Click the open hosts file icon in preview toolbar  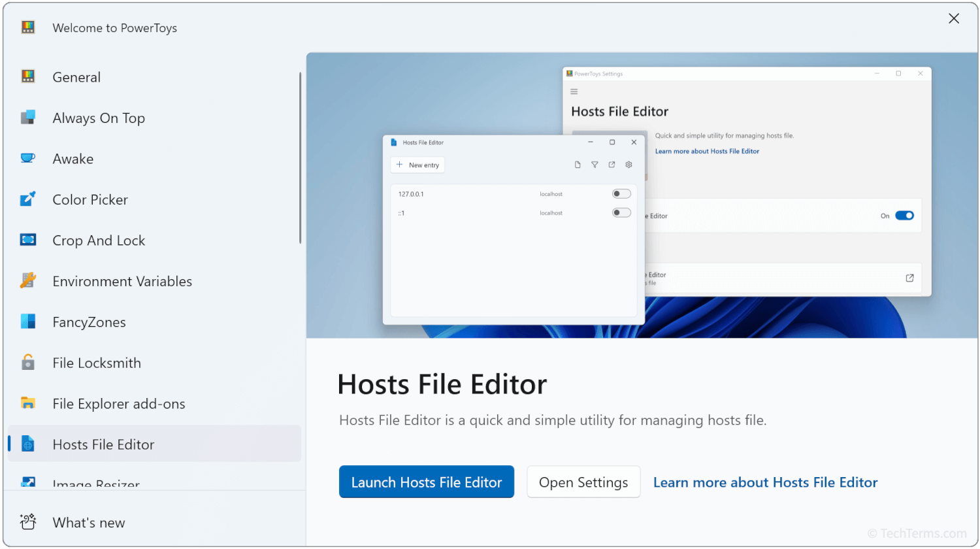pyautogui.click(x=612, y=165)
